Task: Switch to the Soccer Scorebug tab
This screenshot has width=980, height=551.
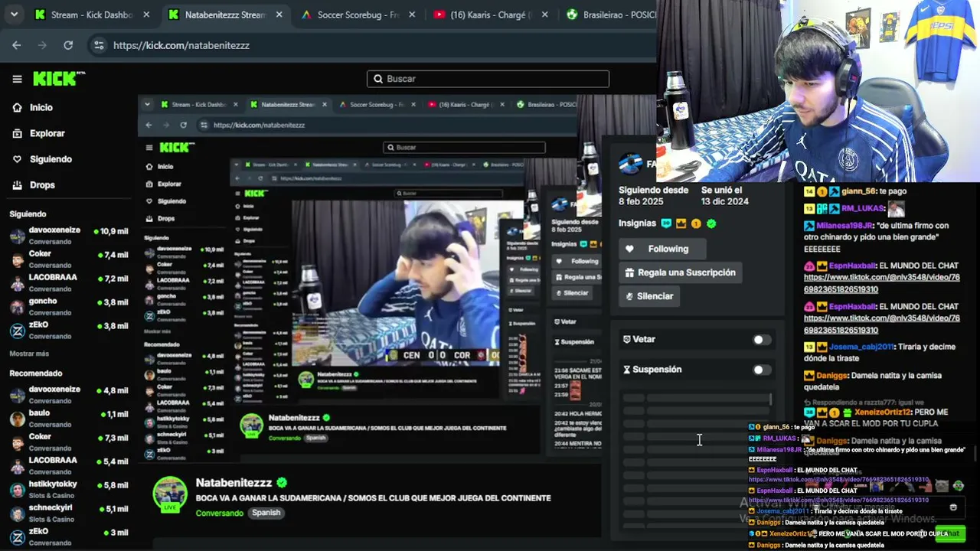Action: tap(358, 15)
